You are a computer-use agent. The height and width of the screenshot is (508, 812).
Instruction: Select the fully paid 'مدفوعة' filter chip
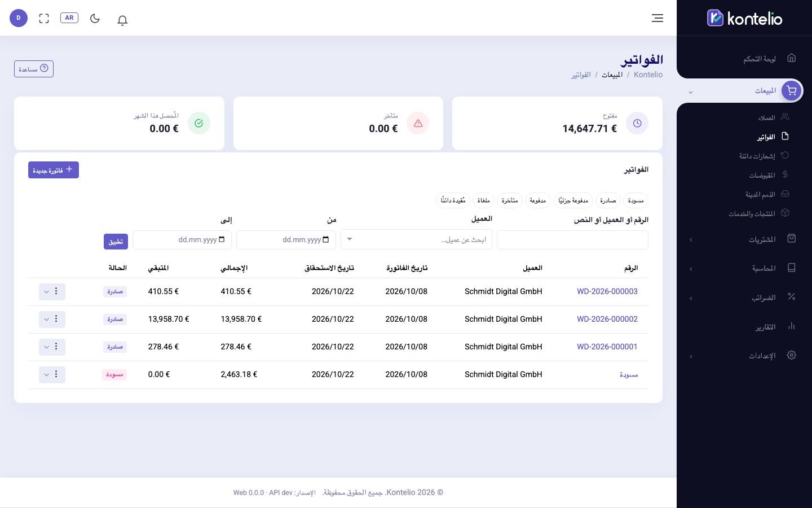(538, 200)
